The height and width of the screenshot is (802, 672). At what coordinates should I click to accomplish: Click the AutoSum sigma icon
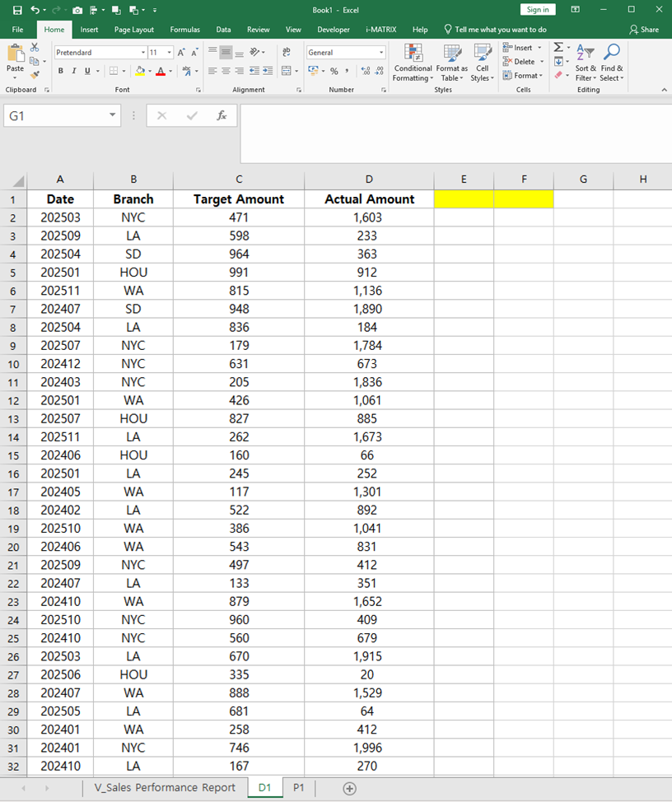pyautogui.click(x=558, y=48)
